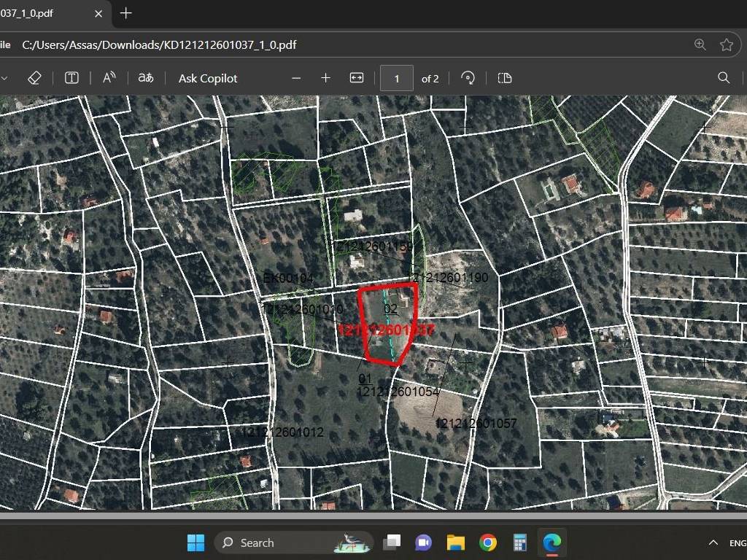
Task: Close the KD121212601037 PDF tab
Action: coord(99,13)
